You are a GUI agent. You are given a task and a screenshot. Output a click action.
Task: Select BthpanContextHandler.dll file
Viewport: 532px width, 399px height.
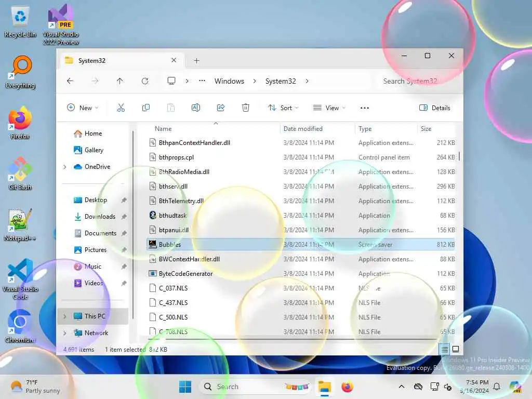coord(301,143)
